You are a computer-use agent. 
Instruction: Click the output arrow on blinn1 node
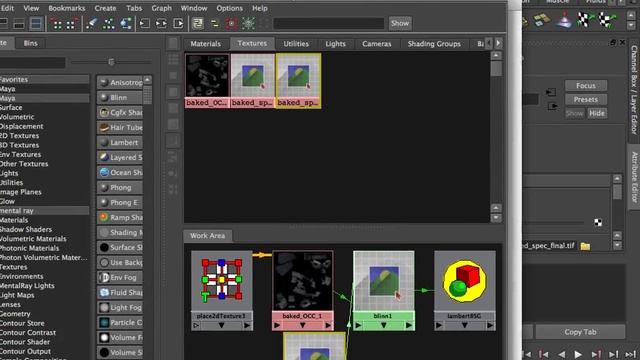(x=409, y=325)
